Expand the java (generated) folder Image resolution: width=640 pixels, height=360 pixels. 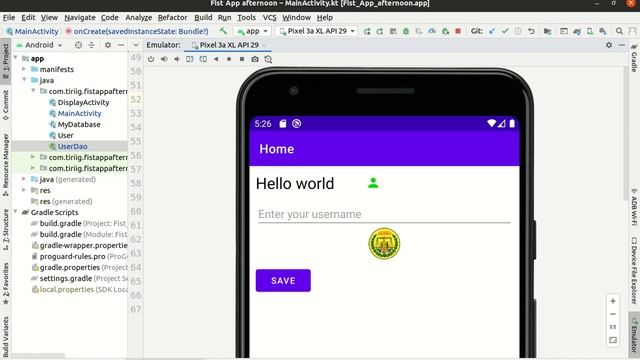pos(24,179)
